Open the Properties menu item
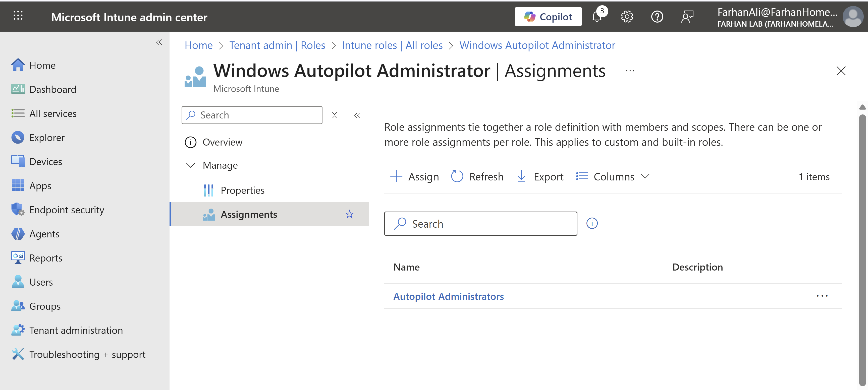Screen dimensions: 868x390 point(242,190)
